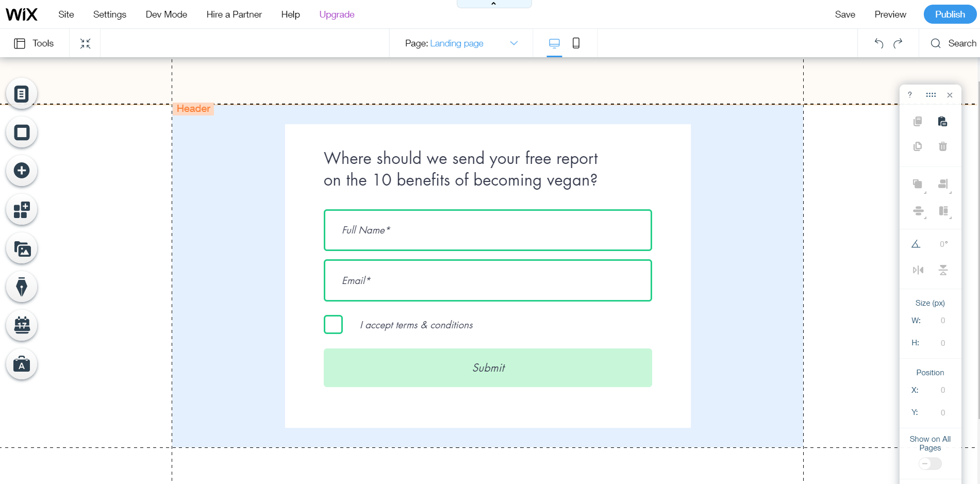Redo the last action
980x484 pixels.
(x=898, y=43)
